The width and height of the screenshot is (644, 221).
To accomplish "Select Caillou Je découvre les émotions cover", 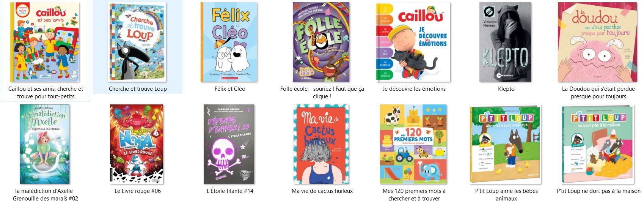I will point(413,42).
